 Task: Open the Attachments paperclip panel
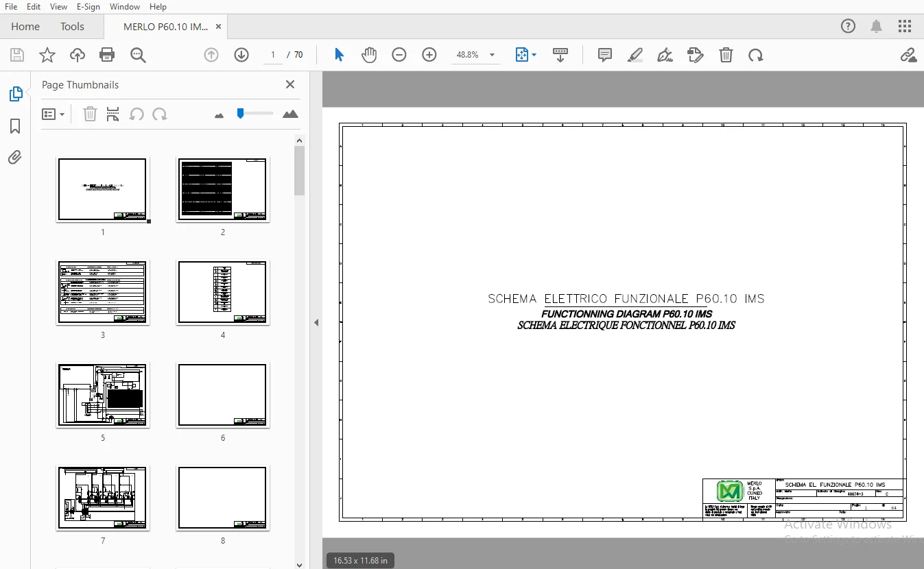pyautogui.click(x=15, y=158)
